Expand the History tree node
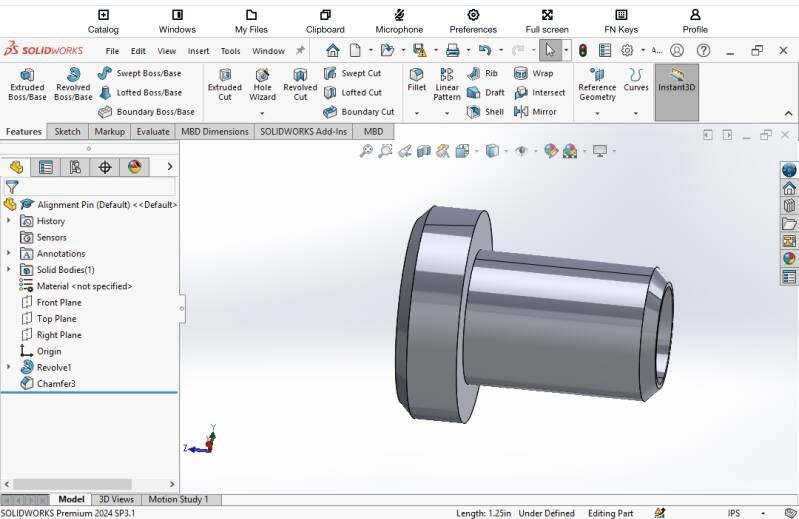Image resolution: width=799 pixels, height=519 pixels. 9,221
